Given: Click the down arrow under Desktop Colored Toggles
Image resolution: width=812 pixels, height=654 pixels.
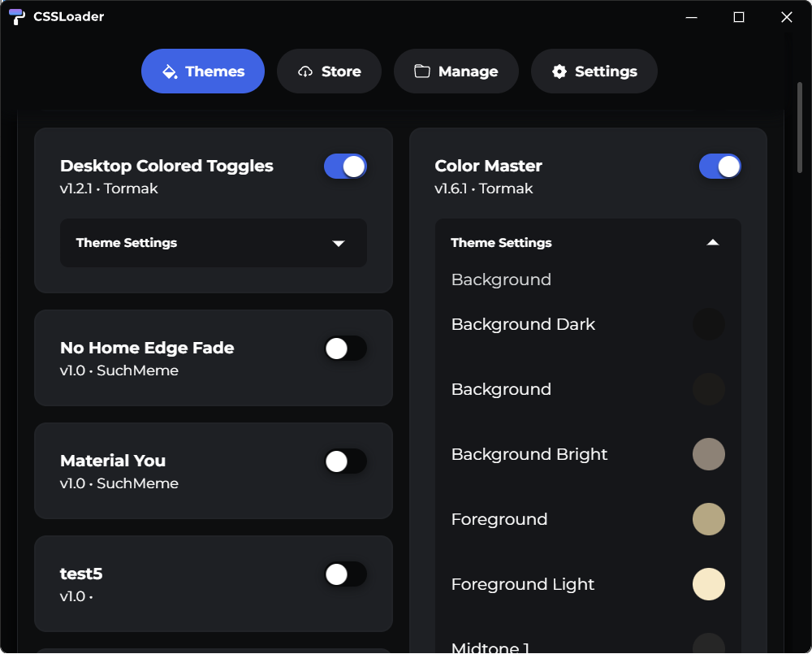Looking at the screenshot, I should [x=339, y=244].
